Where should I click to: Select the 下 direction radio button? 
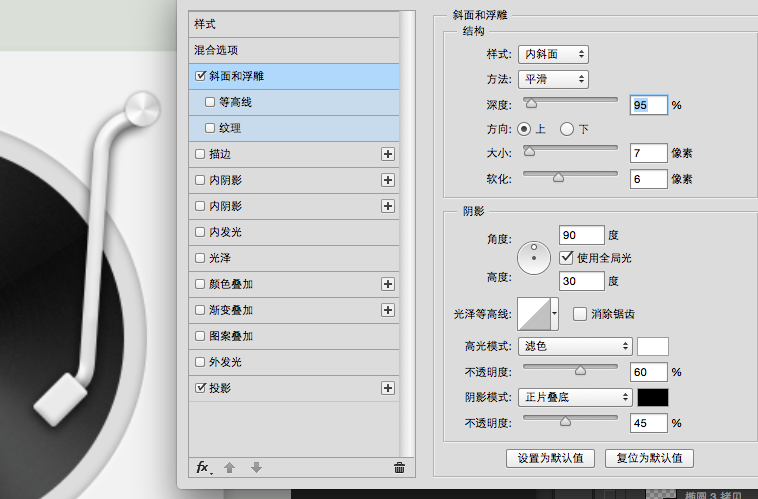tap(567, 129)
